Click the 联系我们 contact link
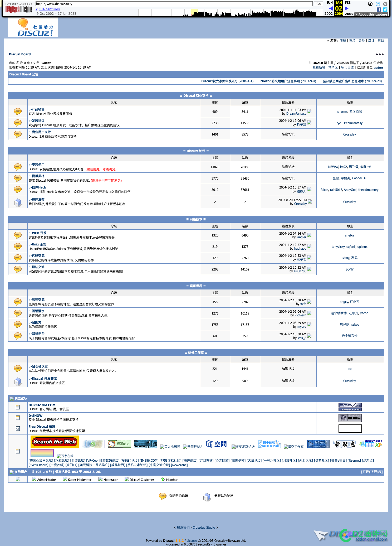 tap(183, 528)
